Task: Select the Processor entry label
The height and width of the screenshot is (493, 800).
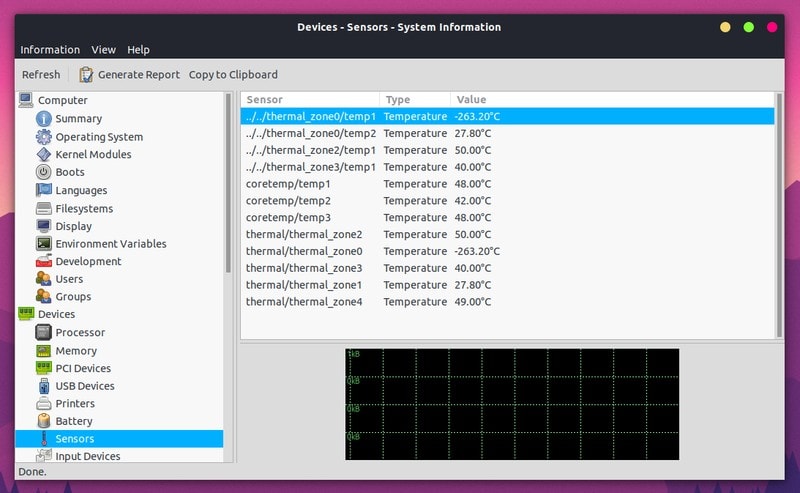Action: (x=80, y=332)
